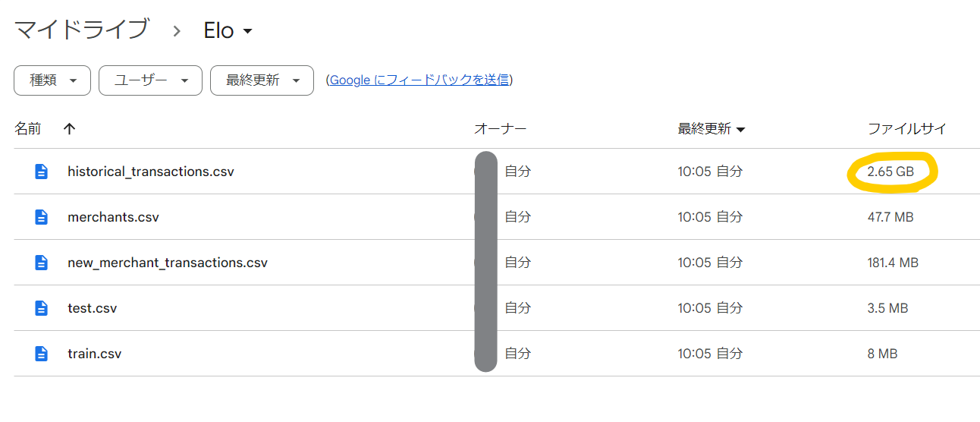Go back to マイドライブ breadcrumb
The image size is (980, 422).
coord(81,30)
